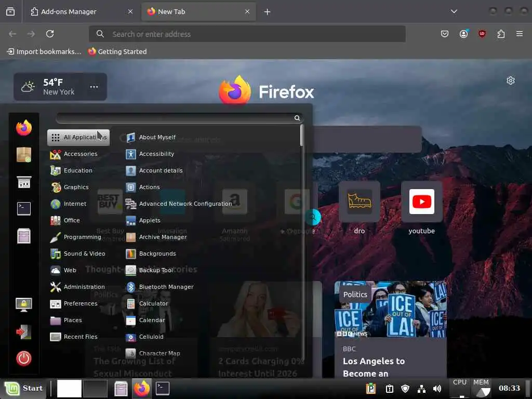Click the red power Quit button
532x399 pixels.
click(24, 358)
